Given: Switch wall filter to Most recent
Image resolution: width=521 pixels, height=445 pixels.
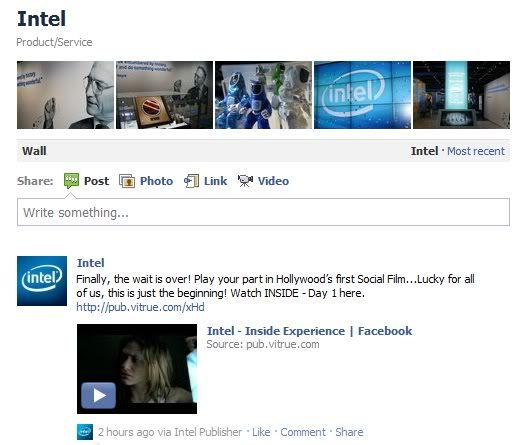Looking at the screenshot, I should click(x=476, y=151).
